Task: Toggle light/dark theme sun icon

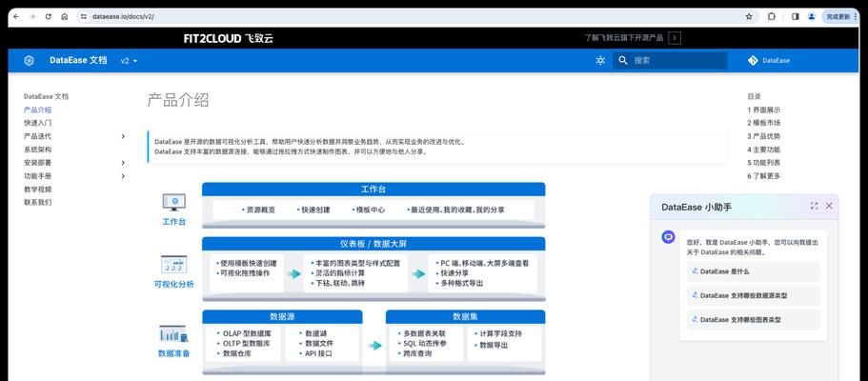Action: (600, 60)
